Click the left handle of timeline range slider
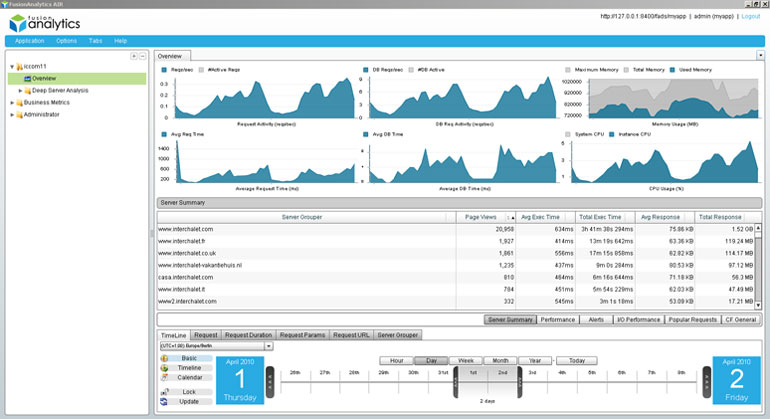The image size is (770, 419). tap(456, 382)
